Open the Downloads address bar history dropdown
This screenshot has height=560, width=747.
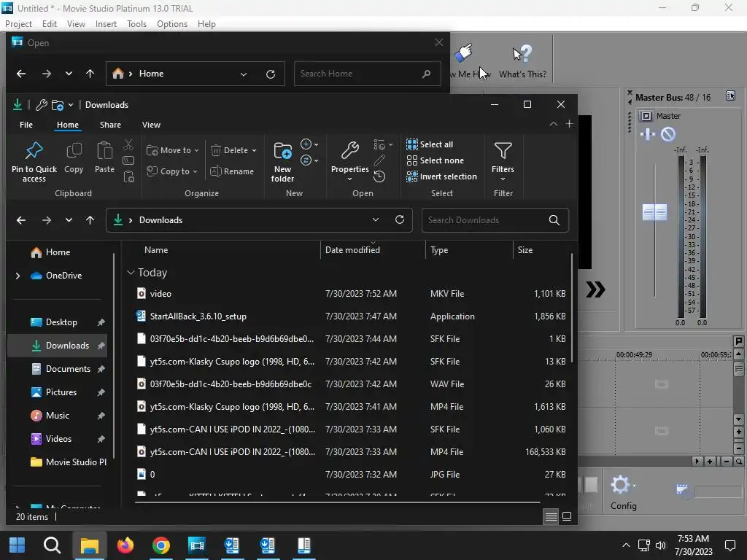376,219
